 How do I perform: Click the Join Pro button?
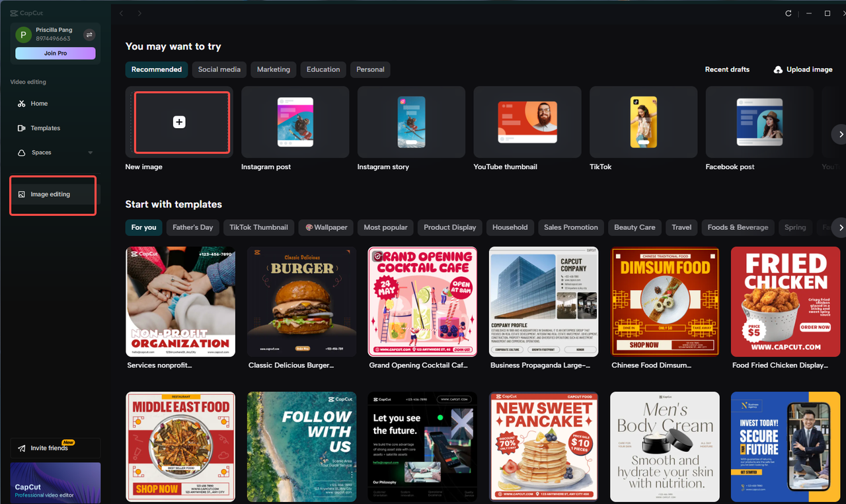pyautogui.click(x=55, y=53)
